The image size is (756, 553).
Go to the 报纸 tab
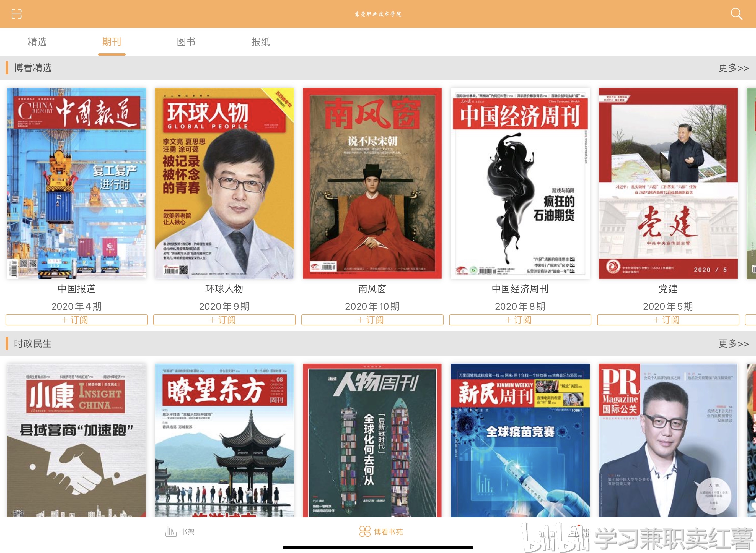point(261,42)
